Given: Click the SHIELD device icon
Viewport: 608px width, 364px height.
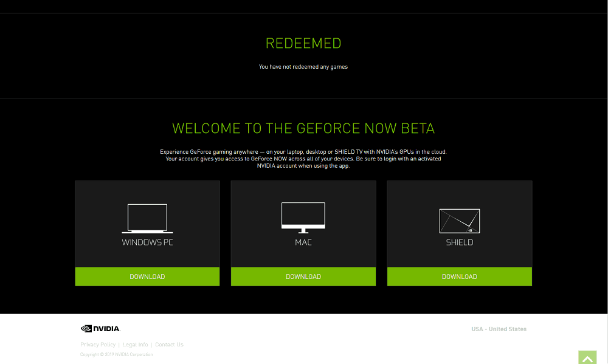Looking at the screenshot, I should pos(460,221).
